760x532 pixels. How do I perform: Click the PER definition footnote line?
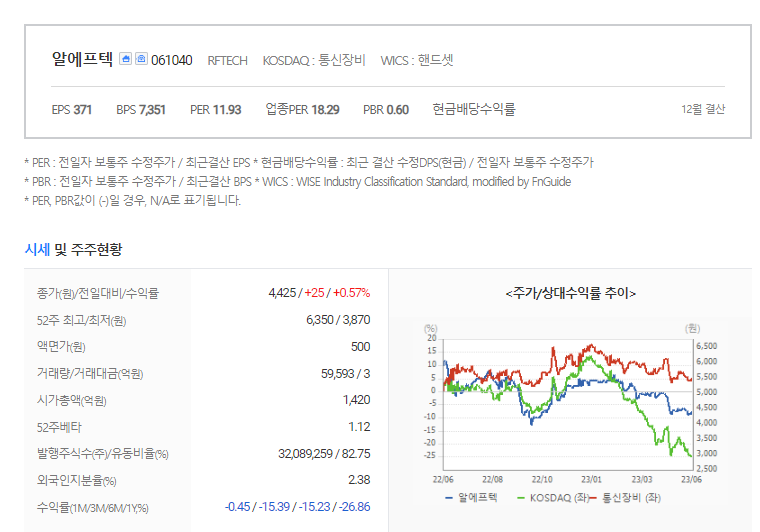point(309,162)
